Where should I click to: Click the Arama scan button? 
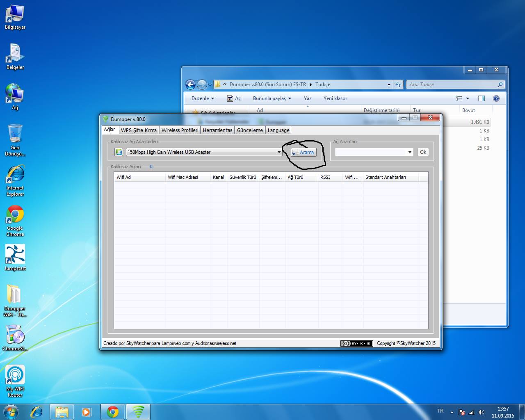(x=304, y=152)
